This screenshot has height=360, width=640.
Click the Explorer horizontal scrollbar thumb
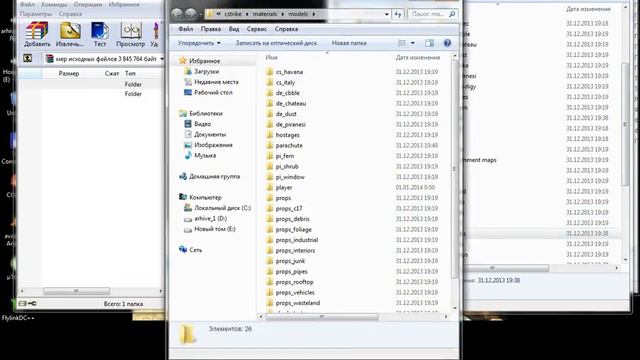(x=322, y=317)
